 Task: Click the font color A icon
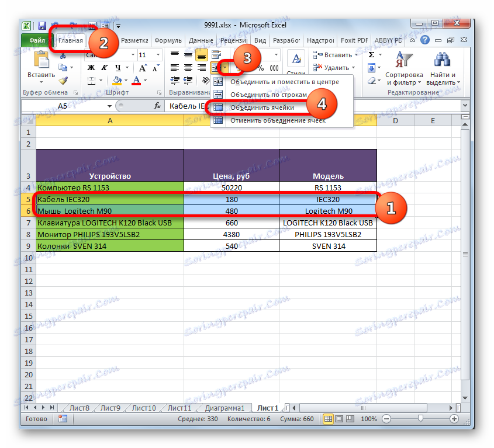(136, 80)
